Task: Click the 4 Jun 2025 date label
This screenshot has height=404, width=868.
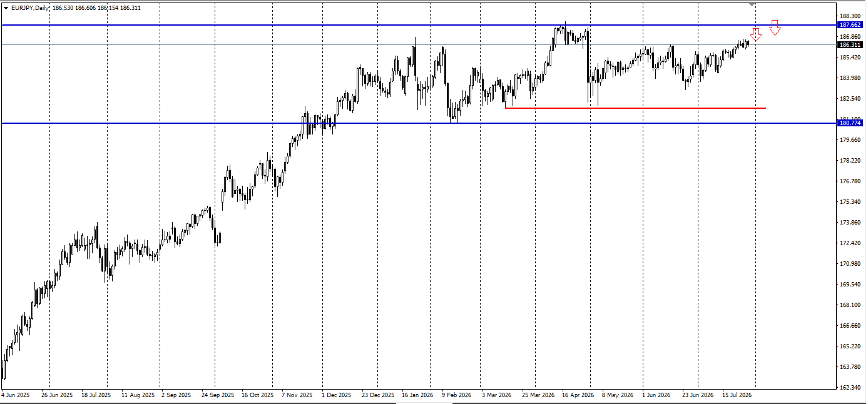Action: (x=16, y=395)
